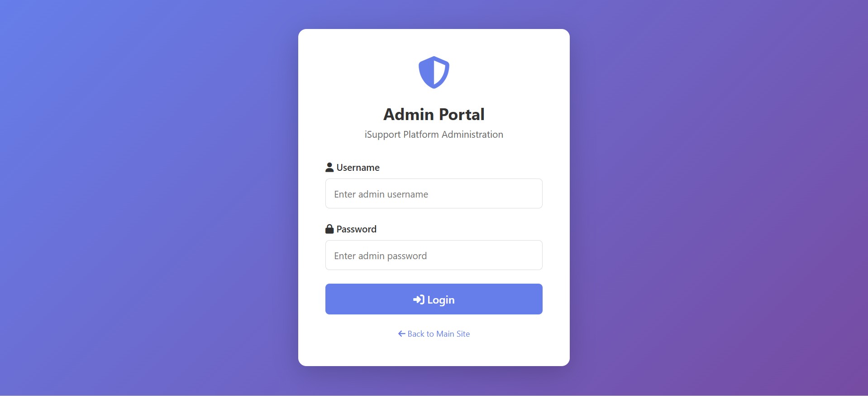Click the 'Enter admin username' placeholder text
Viewport: 868px width, 396px height.
pos(381,194)
